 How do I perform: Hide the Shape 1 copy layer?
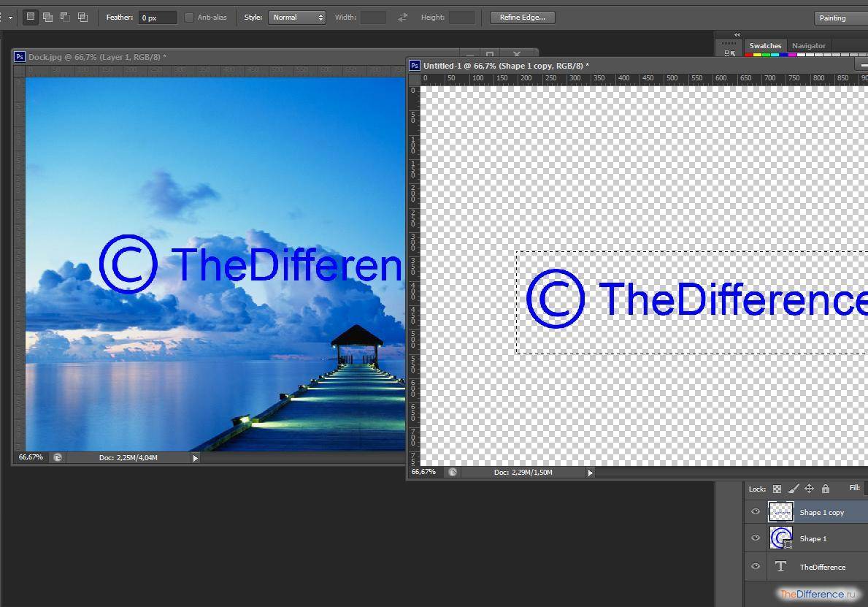point(756,512)
